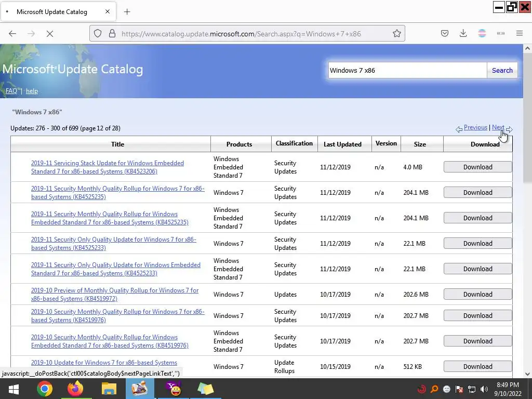This screenshot has height=399, width=532.
Task: Download the 202.6 MB preview rollup
Action: (478, 294)
